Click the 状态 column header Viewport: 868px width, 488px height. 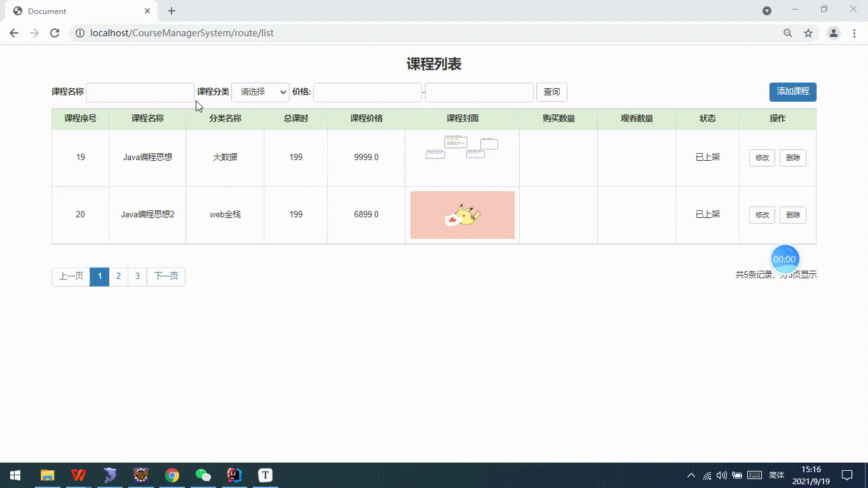(708, 119)
